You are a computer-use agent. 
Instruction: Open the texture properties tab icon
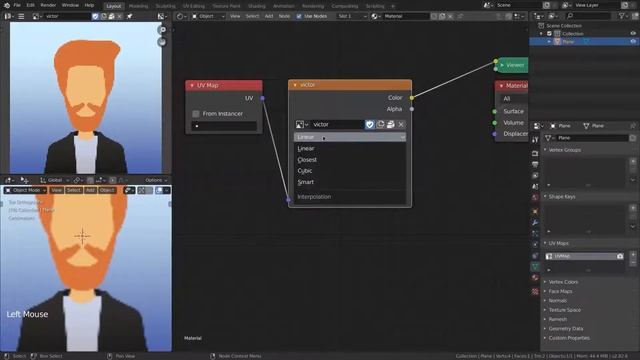[535, 291]
